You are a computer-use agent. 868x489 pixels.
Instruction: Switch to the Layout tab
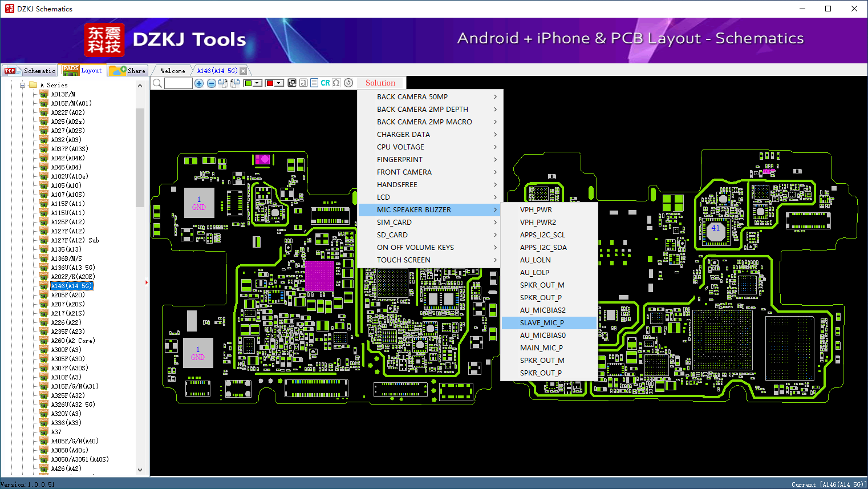83,70
